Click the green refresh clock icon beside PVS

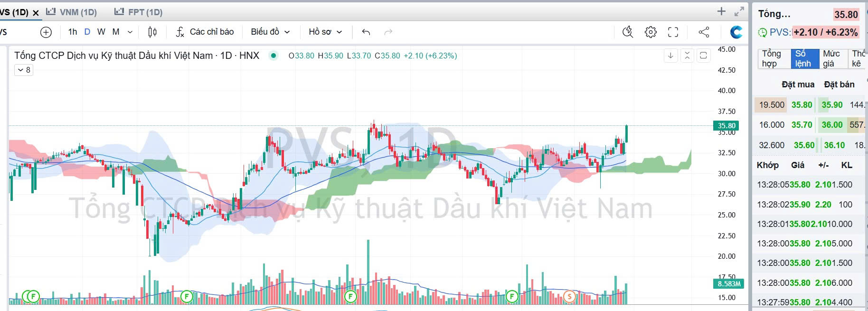point(763,33)
